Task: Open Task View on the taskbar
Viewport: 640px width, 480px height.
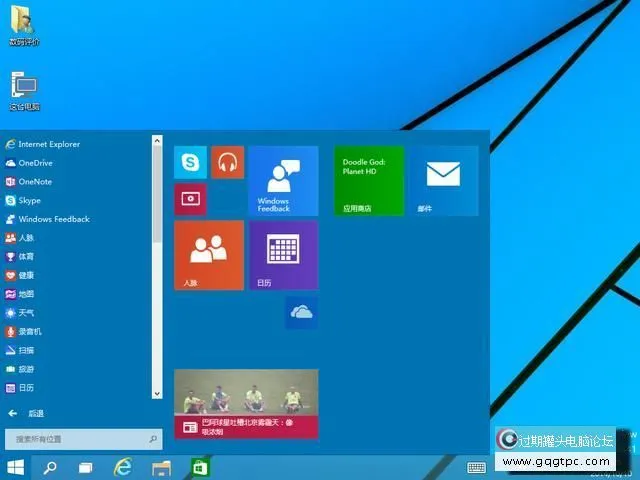Action: [x=86, y=467]
